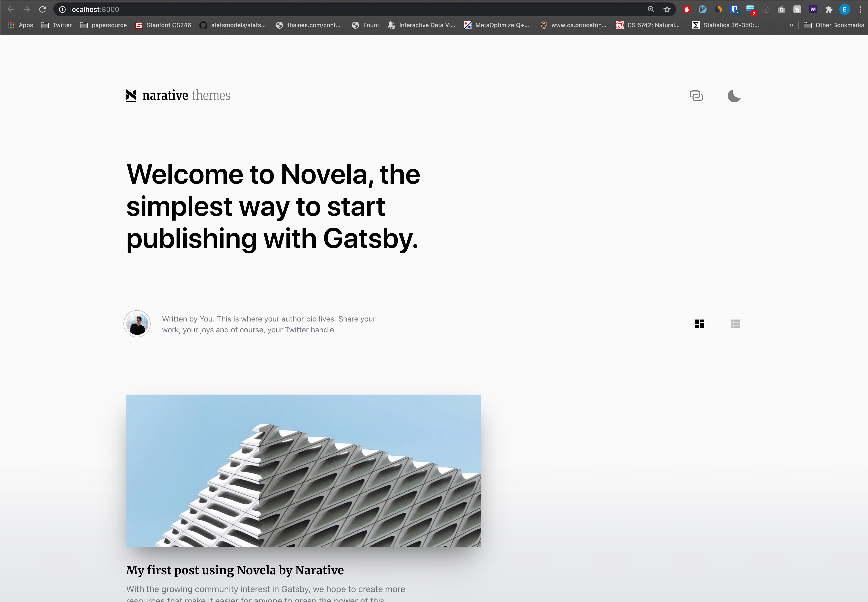Click the Honey extension icon
868x602 pixels.
[x=797, y=9]
